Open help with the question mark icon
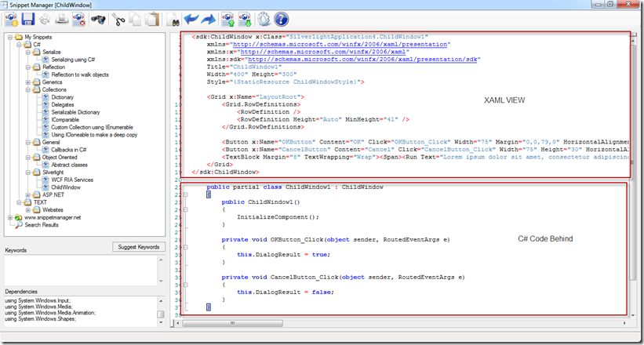 [x=281, y=20]
